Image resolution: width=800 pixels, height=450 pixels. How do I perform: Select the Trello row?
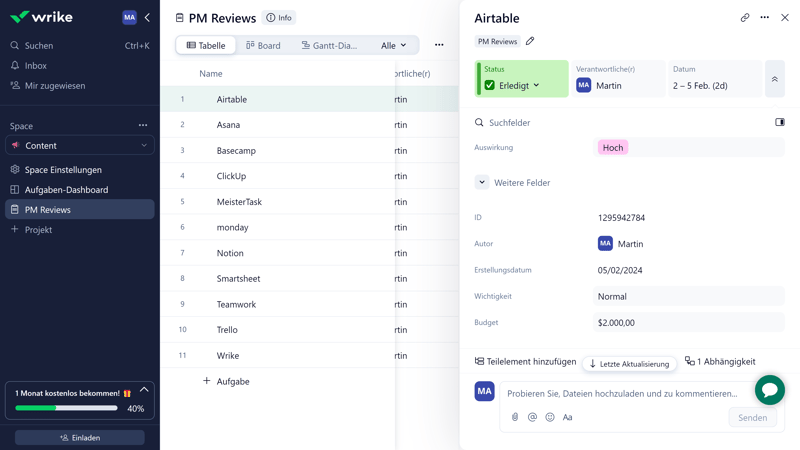[310, 330]
